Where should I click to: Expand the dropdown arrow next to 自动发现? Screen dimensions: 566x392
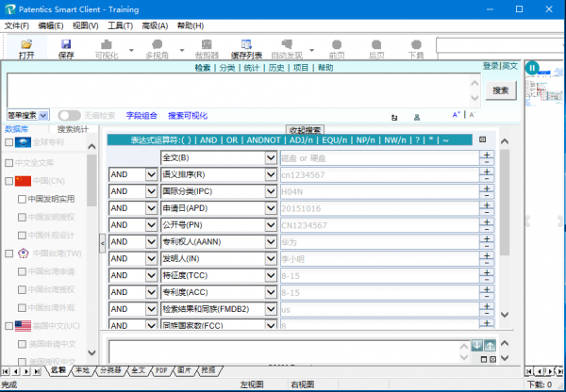click(x=312, y=50)
